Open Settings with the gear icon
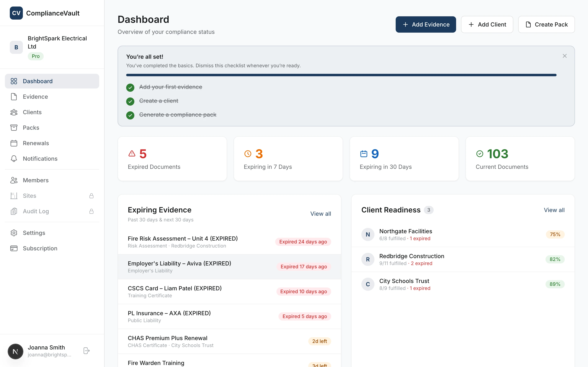588x367 pixels. [14, 232]
